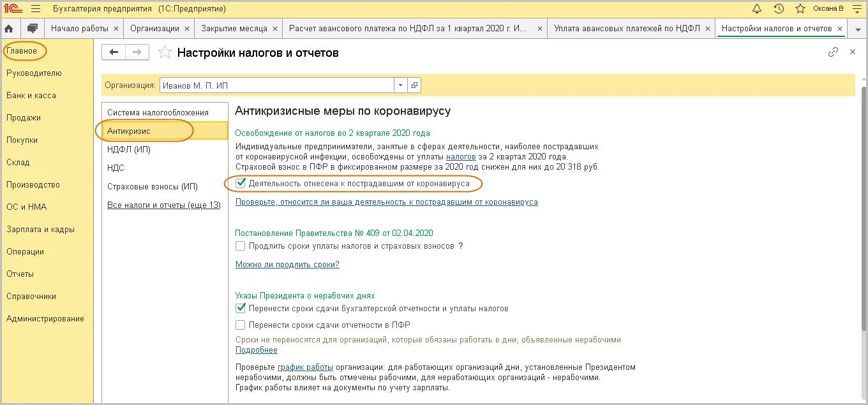Open the main hamburger menu
The image size is (868, 405).
[x=36, y=9]
